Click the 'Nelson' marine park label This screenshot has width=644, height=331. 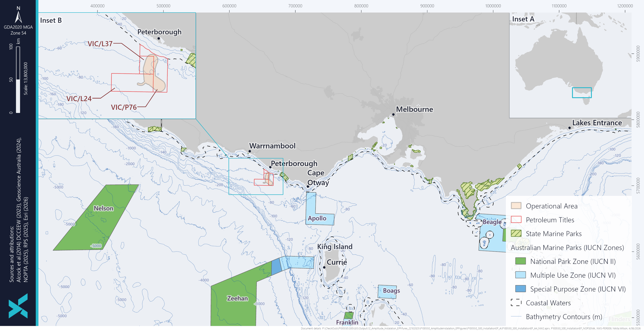coord(104,208)
